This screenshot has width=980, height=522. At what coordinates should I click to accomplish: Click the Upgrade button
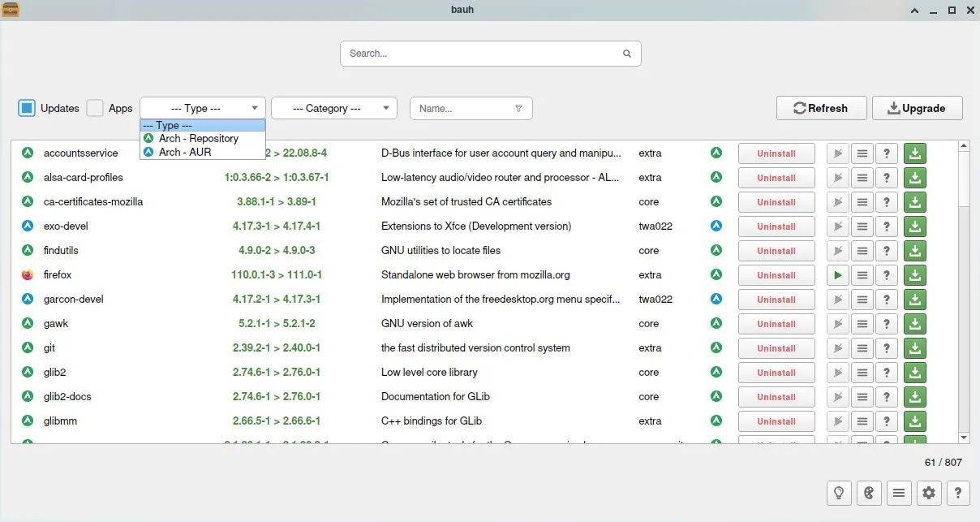(x=917, y=108)
